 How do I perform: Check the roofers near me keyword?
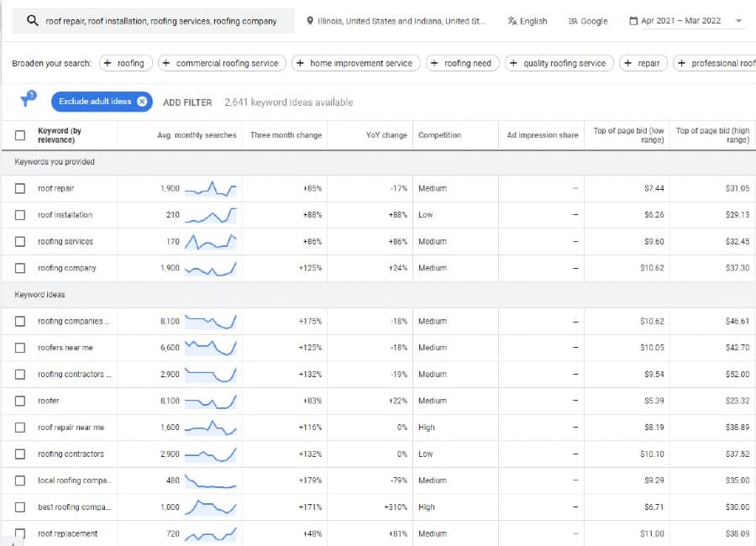[x=20, y=348]
